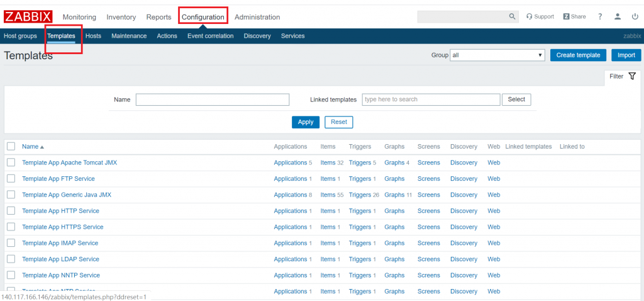644x301 pixels.
Task: Open the Reports menu
Action: tap(158, 17)
